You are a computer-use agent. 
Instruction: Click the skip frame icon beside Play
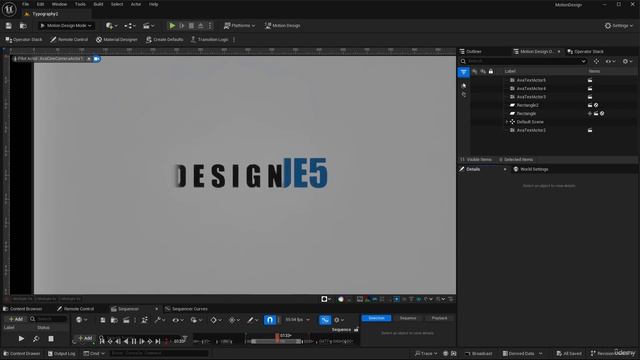coord(182,26)
